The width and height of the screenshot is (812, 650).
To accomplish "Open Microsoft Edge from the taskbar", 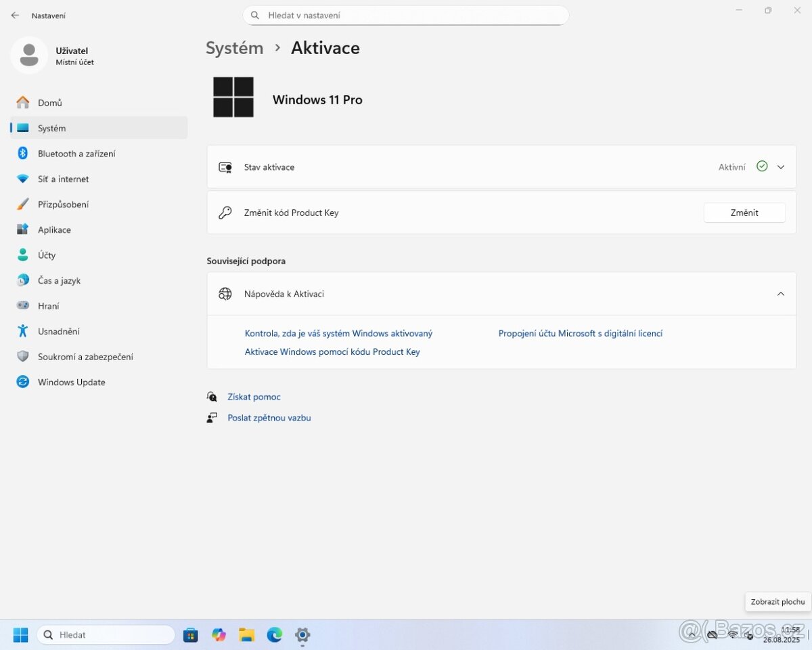I will [274, 635].
